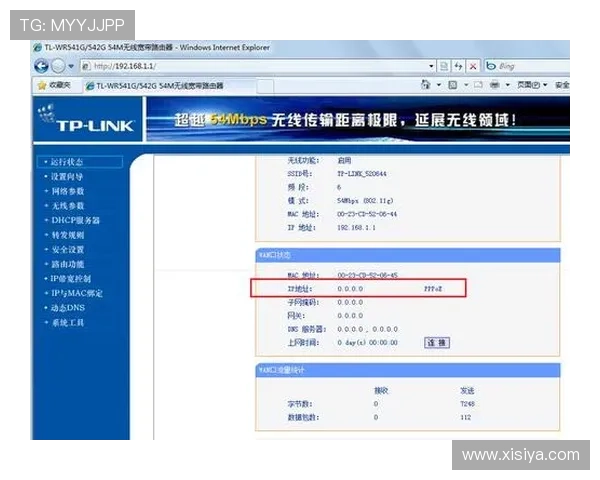Open 路由功能 in the sidebar

(67, 264)
